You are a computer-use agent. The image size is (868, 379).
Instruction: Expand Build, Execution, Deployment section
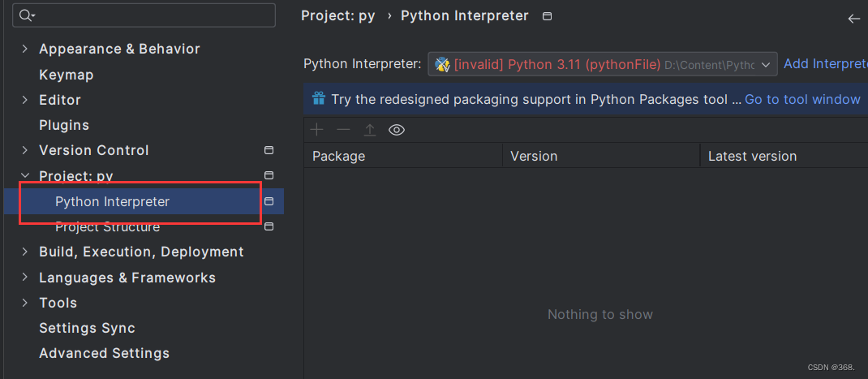[x=25, y=252]
